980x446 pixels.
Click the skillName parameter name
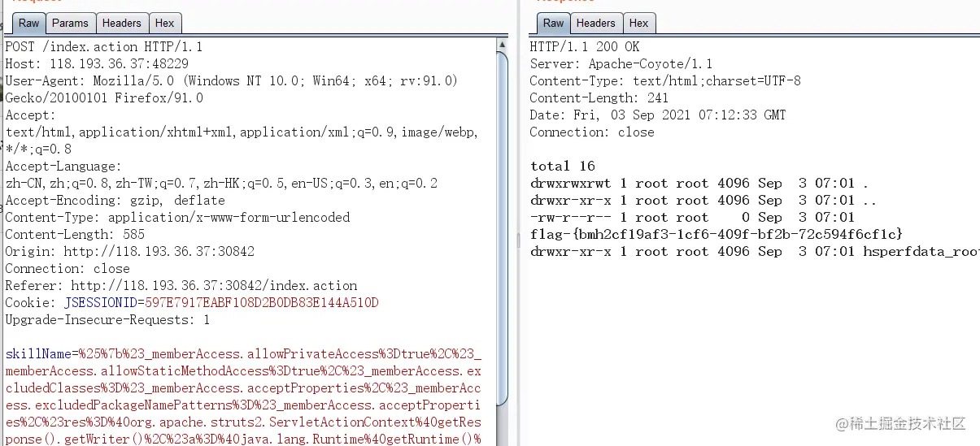38,354
